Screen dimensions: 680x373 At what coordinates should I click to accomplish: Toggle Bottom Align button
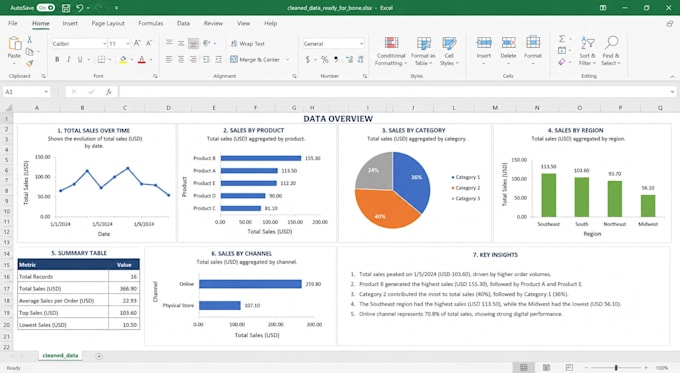193,43
